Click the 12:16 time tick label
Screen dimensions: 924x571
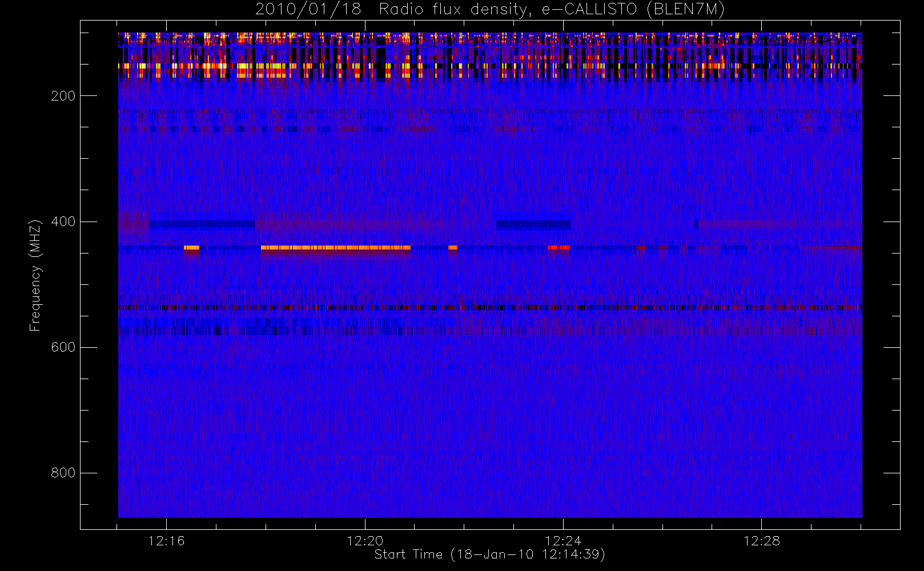click(167, 541)
